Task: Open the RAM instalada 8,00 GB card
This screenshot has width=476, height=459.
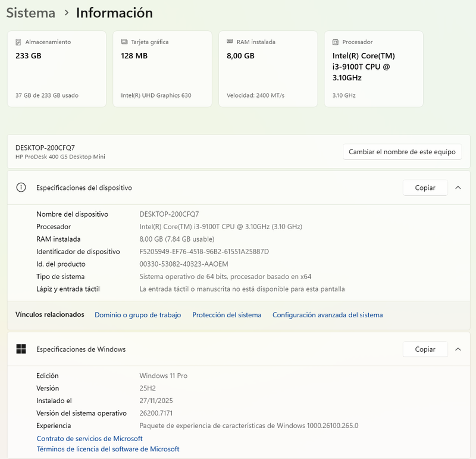Action: (x=268, y=68)
